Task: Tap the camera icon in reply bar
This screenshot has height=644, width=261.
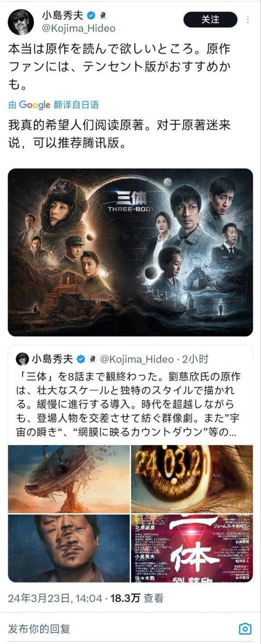Action: click(246, 629)
